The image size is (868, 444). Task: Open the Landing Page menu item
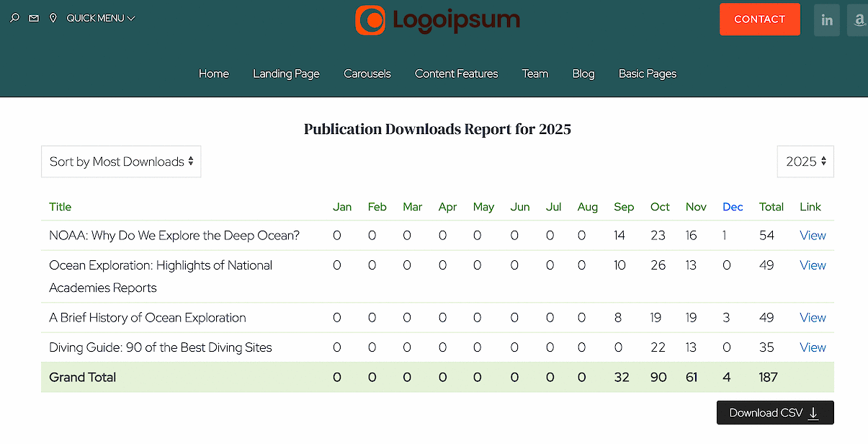[x=286, y=74]
